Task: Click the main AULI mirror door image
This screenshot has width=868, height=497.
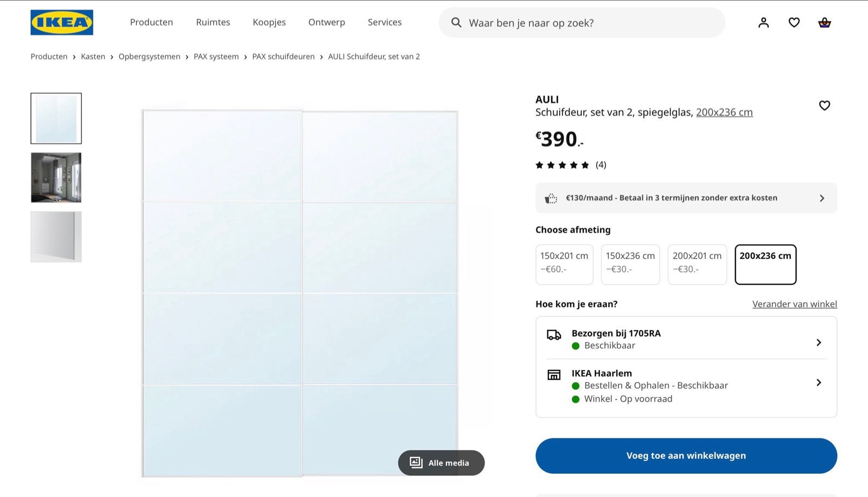Action: (x=300, y=293)
